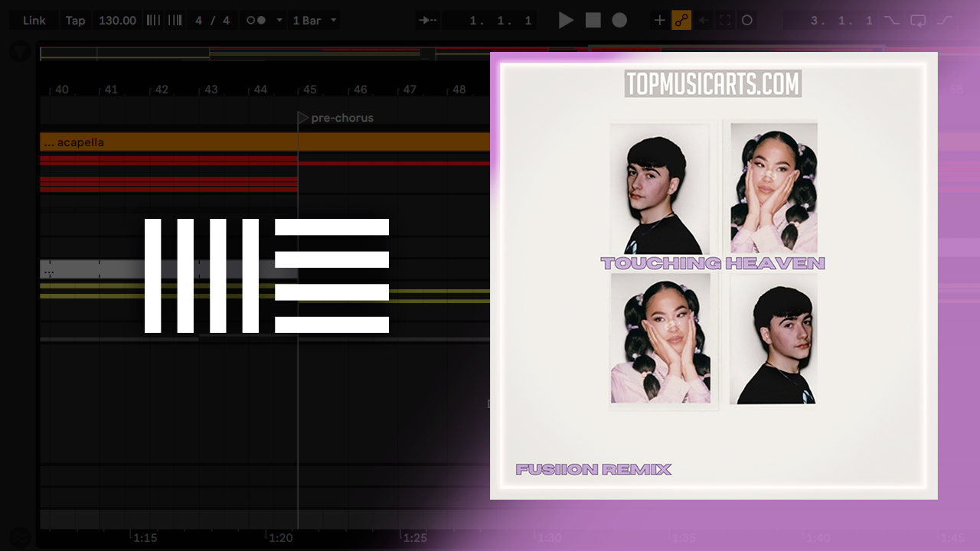Open the 1 Bar quantization dropdown
The height and width of the screenshot is (551, 980).
click(x=315, y=21)
